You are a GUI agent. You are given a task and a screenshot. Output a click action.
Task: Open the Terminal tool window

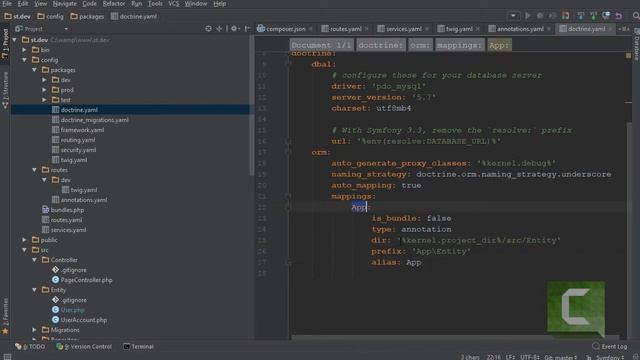pos(139,347)
